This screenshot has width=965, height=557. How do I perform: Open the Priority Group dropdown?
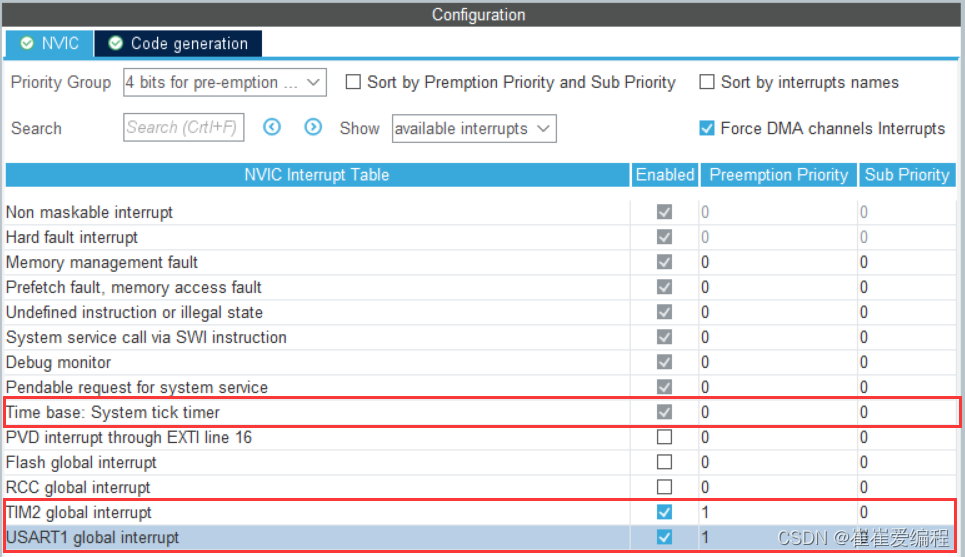coord(225,82)
